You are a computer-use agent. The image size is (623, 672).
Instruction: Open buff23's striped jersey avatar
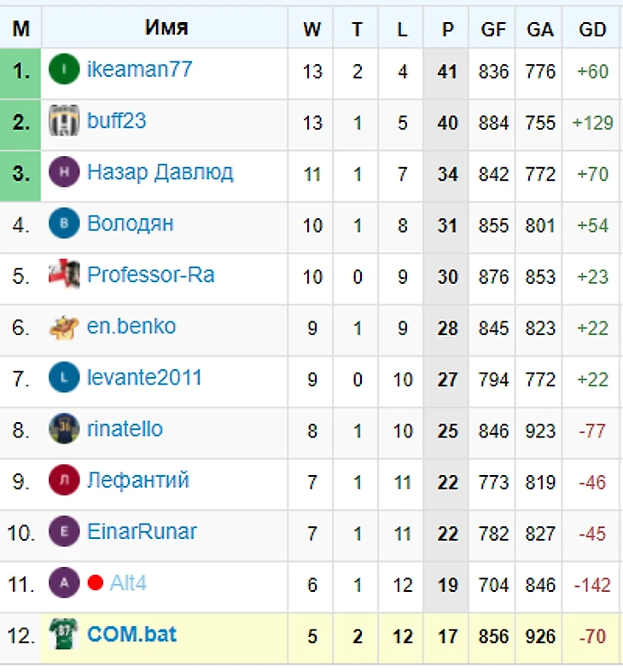64,120
